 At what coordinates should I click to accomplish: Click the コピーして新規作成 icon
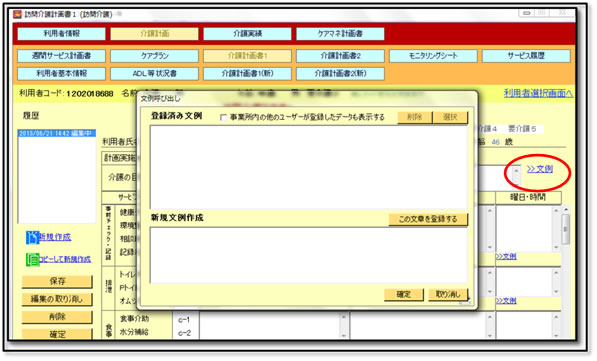coord(32,259)
